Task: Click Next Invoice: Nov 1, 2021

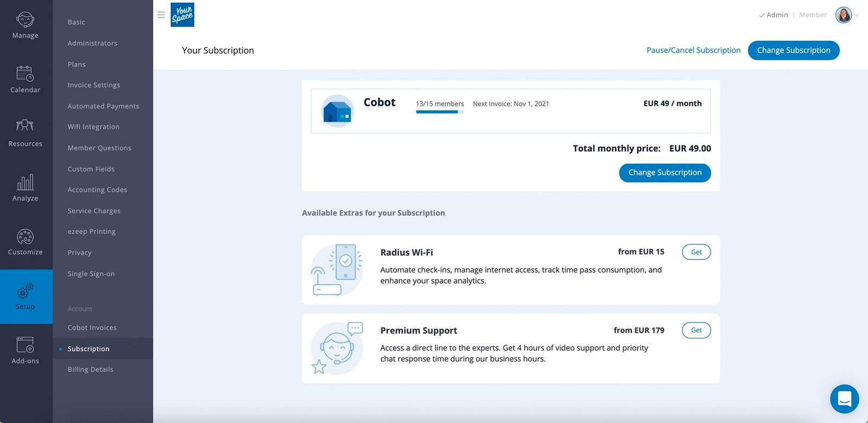Action: click(511, 104)
